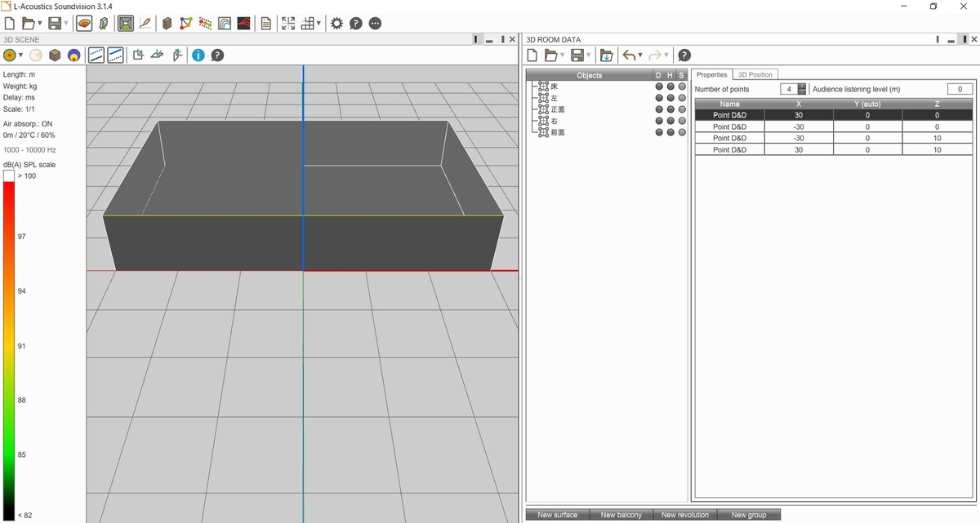980x523 pixels.
Task: Expand open dropdown arrow in main toolbar
Action: pyautogui.click(x=40, y=24)
